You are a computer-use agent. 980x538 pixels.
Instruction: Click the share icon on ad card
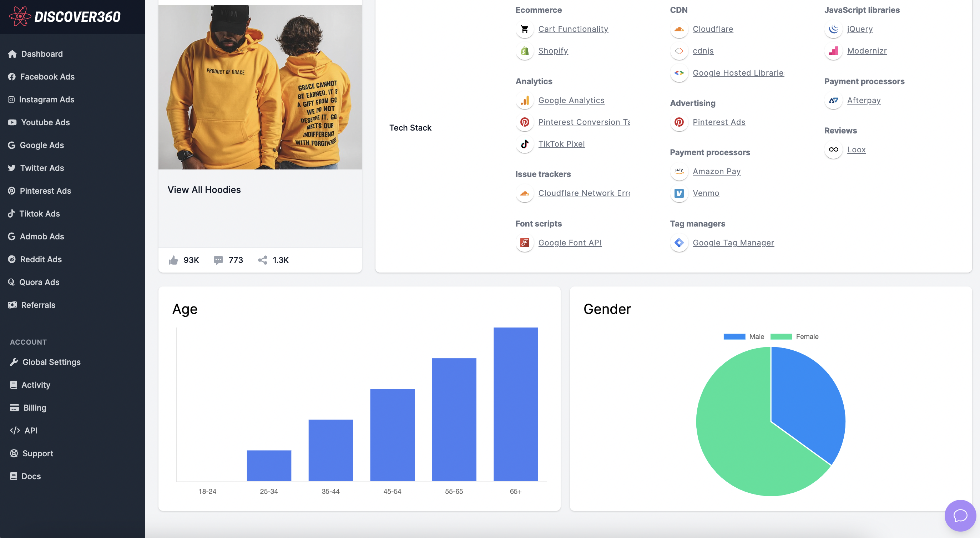tap(263, 260)
